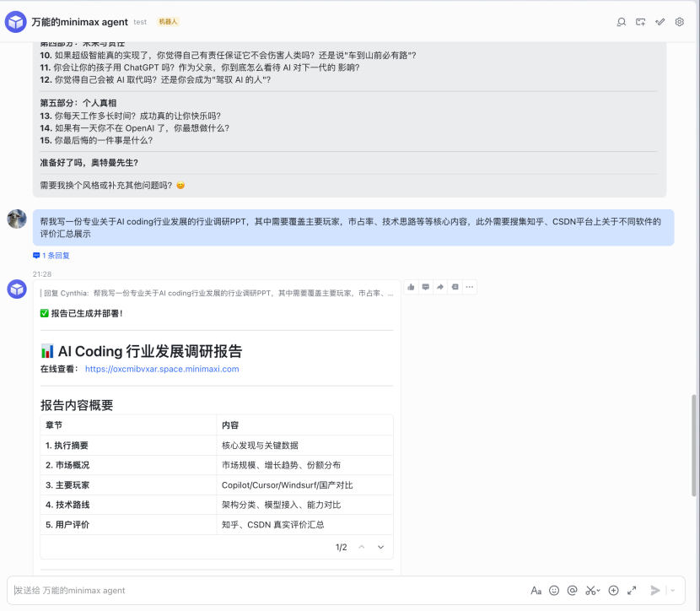Click the 准备好了吗，奥特曼先生？ line
The width and height of the screenshot is (700, 611).
pos(89,163)
